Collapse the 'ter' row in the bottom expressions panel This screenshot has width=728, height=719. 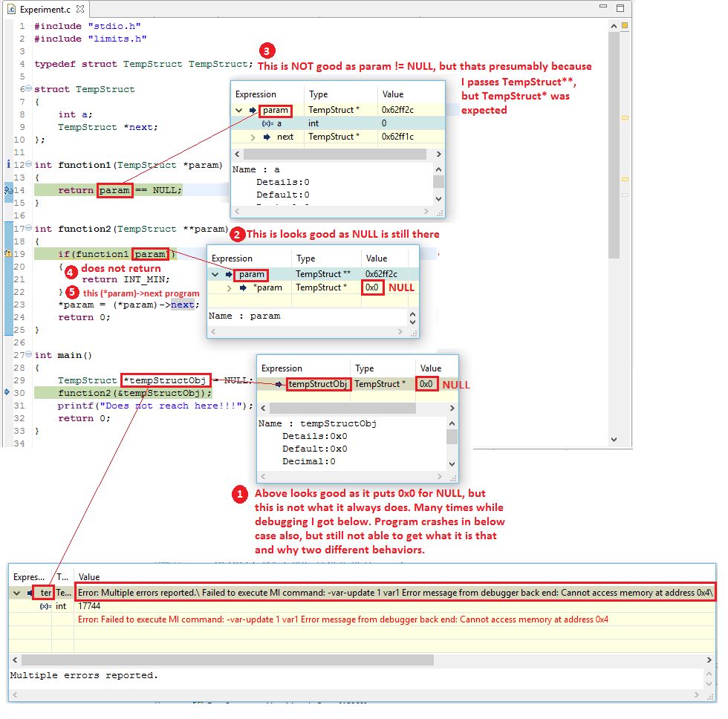(x=16, y=593)
